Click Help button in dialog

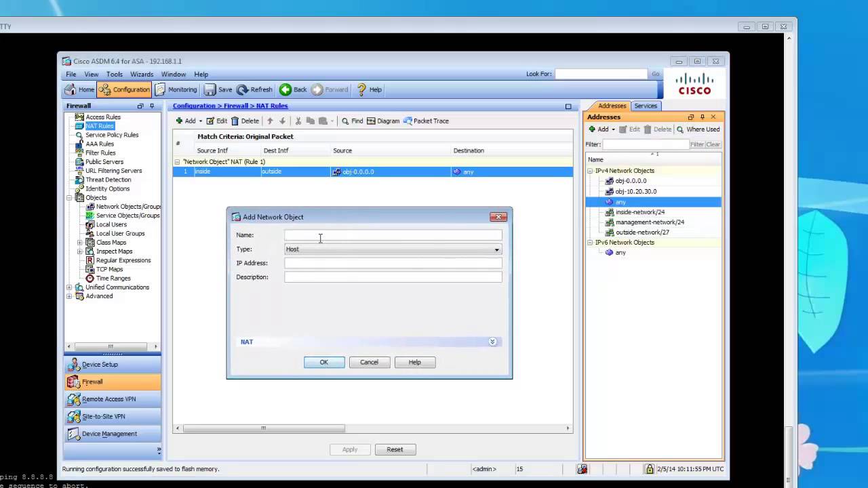[414, 362]
